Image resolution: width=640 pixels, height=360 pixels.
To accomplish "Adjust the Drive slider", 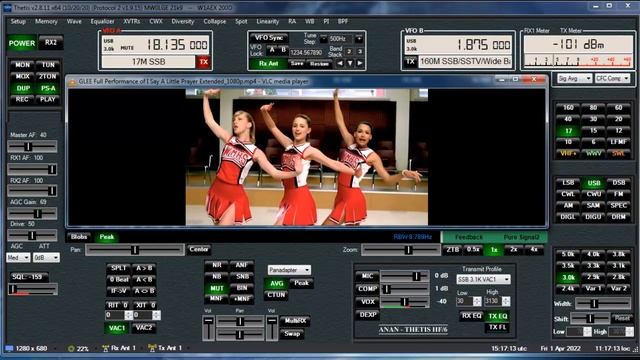I will 32,236.
